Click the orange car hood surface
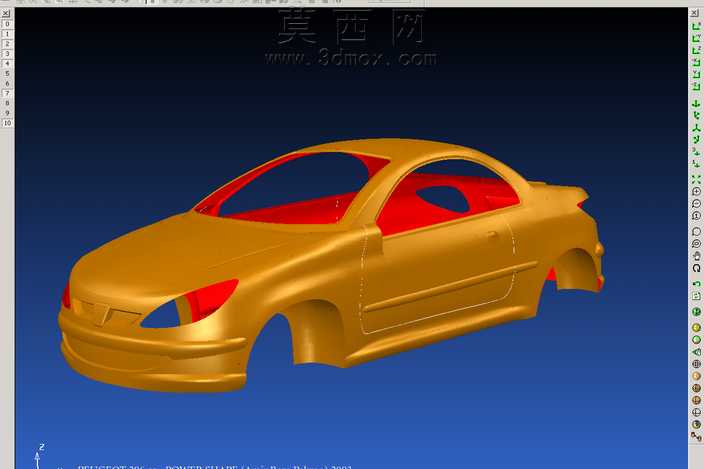The height and width of the screenshot is (469, 704). pyautogui.click(x=180, y=254)
